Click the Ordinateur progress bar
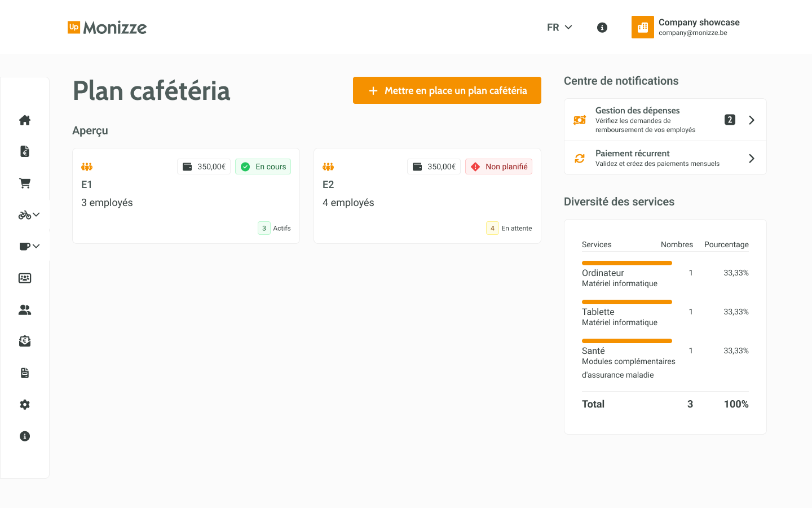812x508 pixels. click(x=627, y=263)
